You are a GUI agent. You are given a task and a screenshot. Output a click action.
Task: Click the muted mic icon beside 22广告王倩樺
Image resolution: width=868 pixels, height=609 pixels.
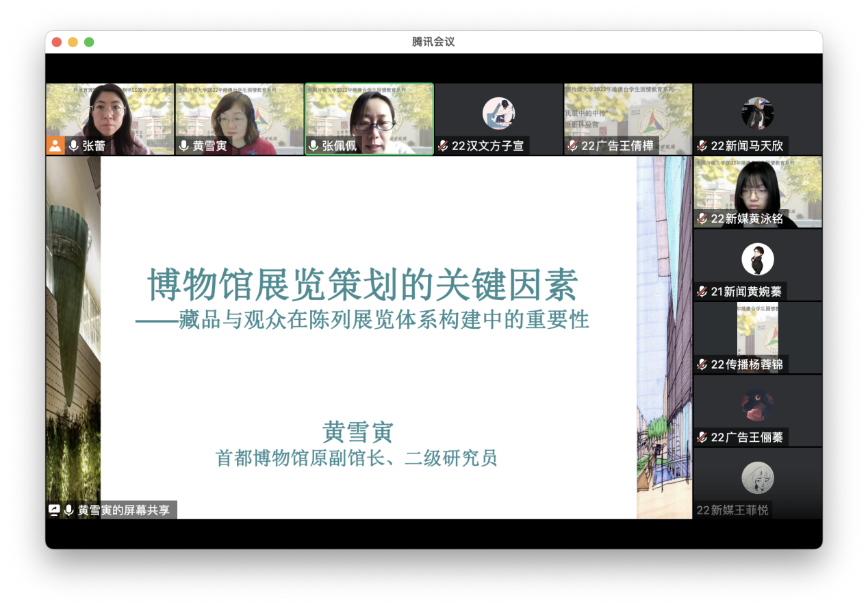(572, 146)
